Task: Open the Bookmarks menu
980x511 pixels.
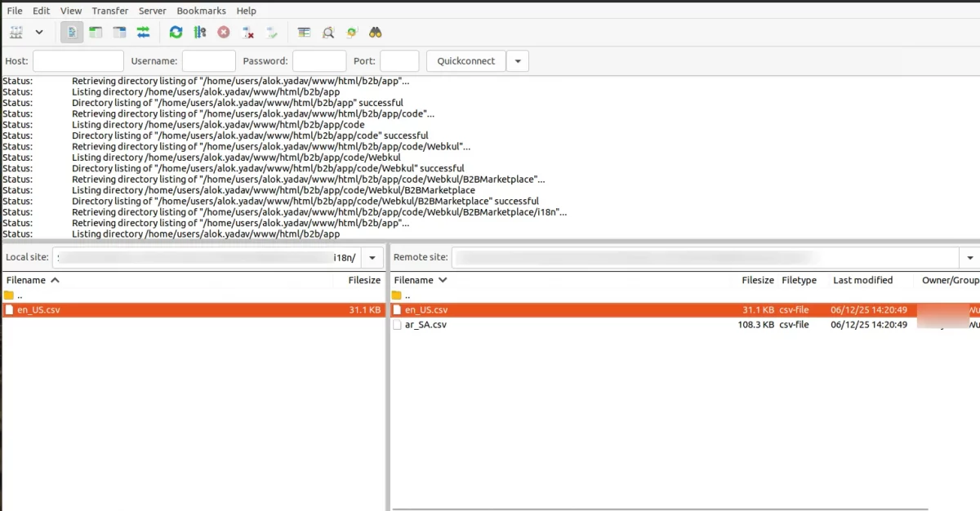Action: coord(201,11)
